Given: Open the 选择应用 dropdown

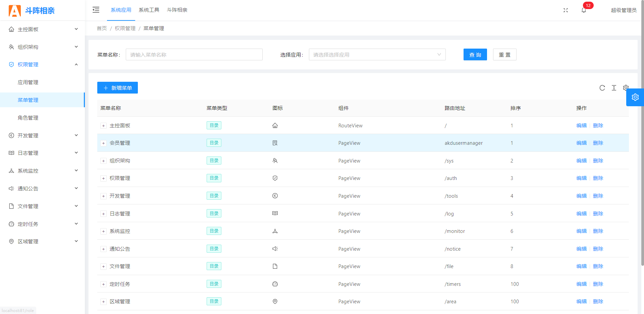Looking at the screenshot, I should point(377,55).
